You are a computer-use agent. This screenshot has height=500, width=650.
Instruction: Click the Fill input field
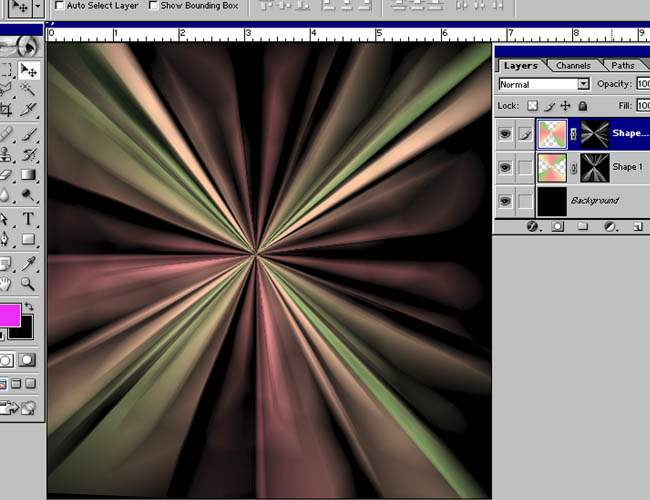643,106
